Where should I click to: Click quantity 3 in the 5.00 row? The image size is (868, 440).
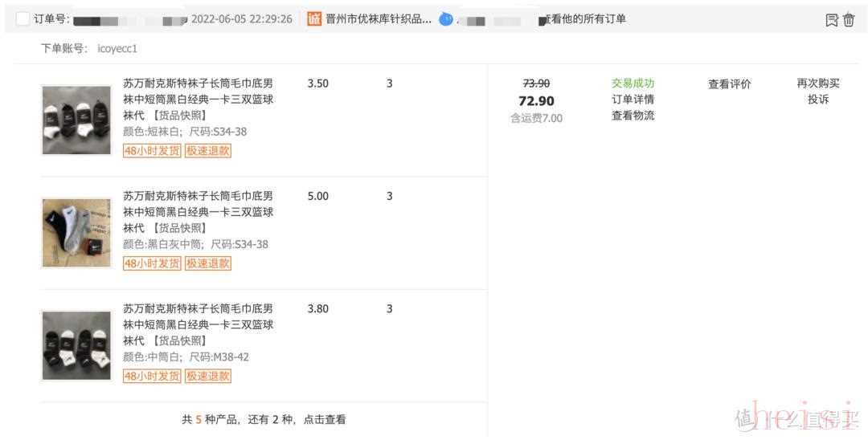pyautogui.click(x=390, y=196)
